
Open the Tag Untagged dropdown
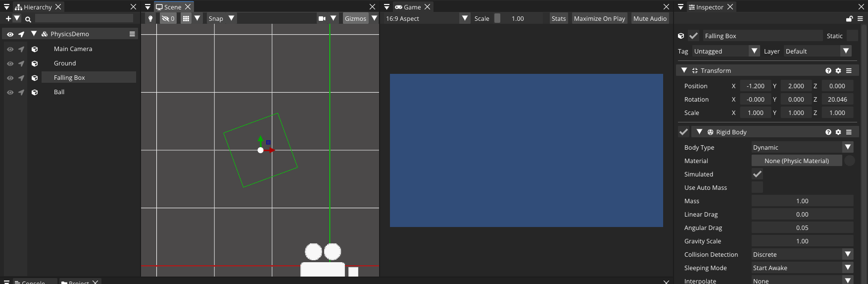[726, 51]
